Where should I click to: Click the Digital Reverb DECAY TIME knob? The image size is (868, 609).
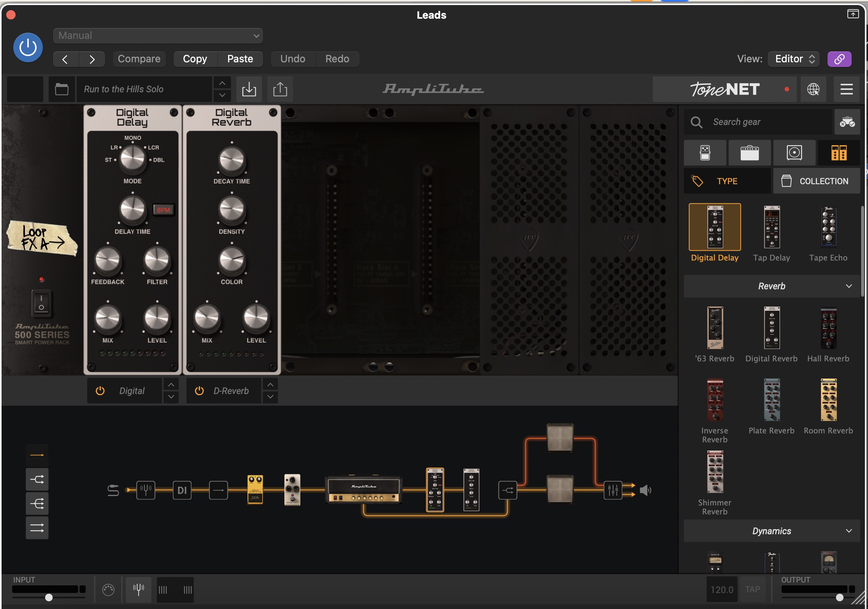232,160
